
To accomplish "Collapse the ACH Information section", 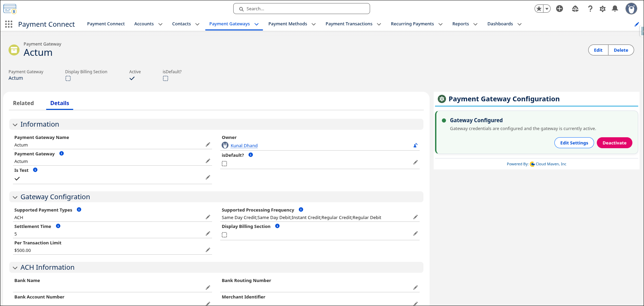I will point(15,268).
